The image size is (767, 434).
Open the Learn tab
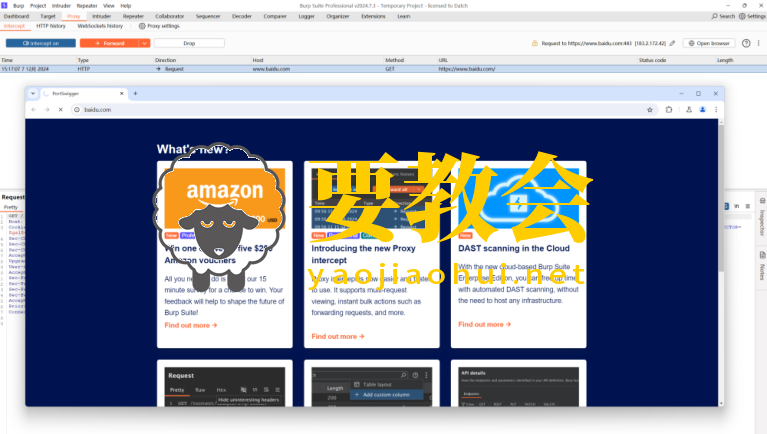tap(404, 16)
